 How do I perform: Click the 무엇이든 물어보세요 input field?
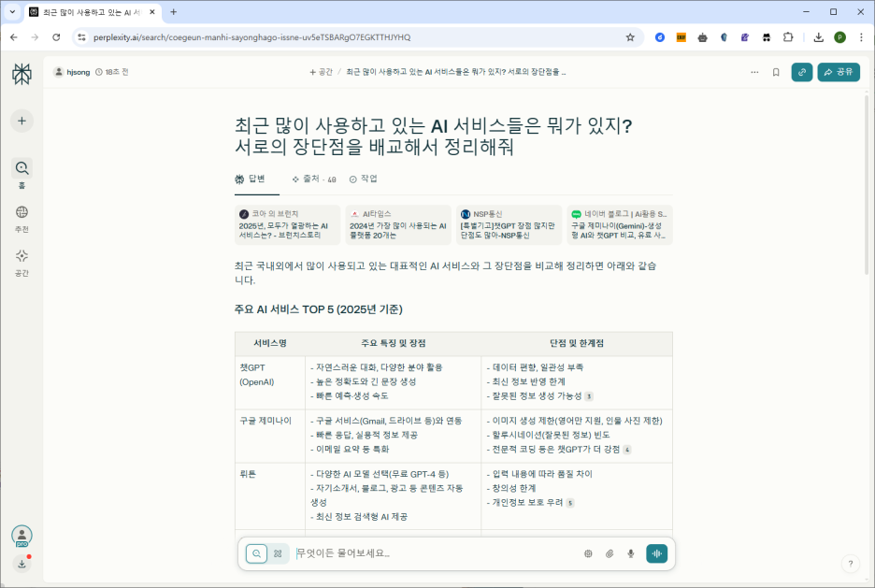click(436, 553)
